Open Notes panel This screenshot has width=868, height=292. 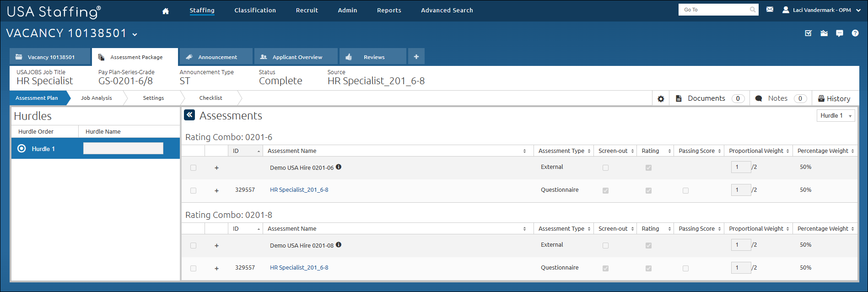(x=781, y=98)
